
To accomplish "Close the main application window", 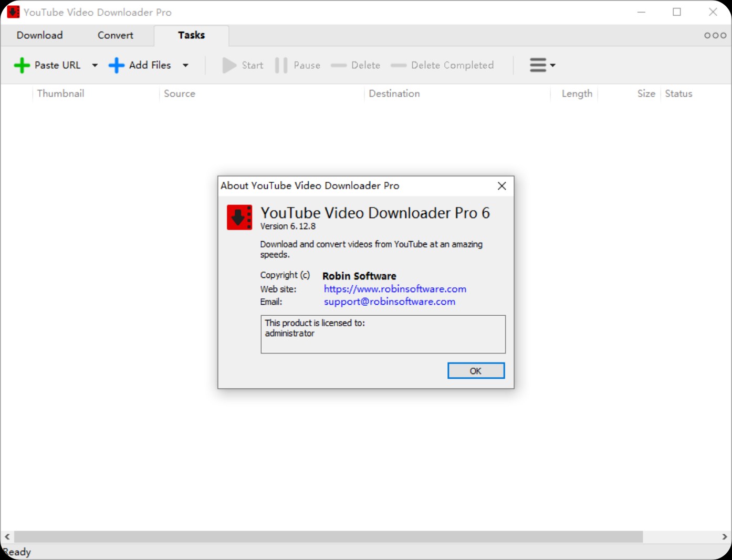I will coord(713,12).
